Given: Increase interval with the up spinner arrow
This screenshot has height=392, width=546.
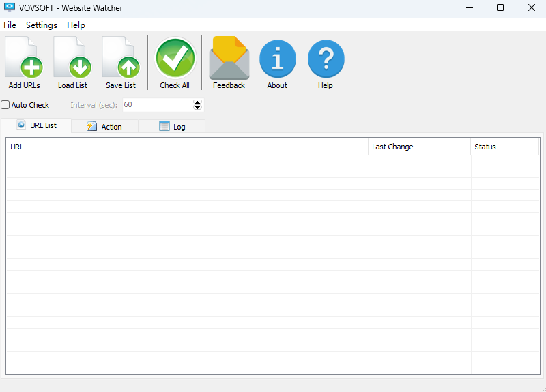Looking at the screenshot, I should point(197,102).
